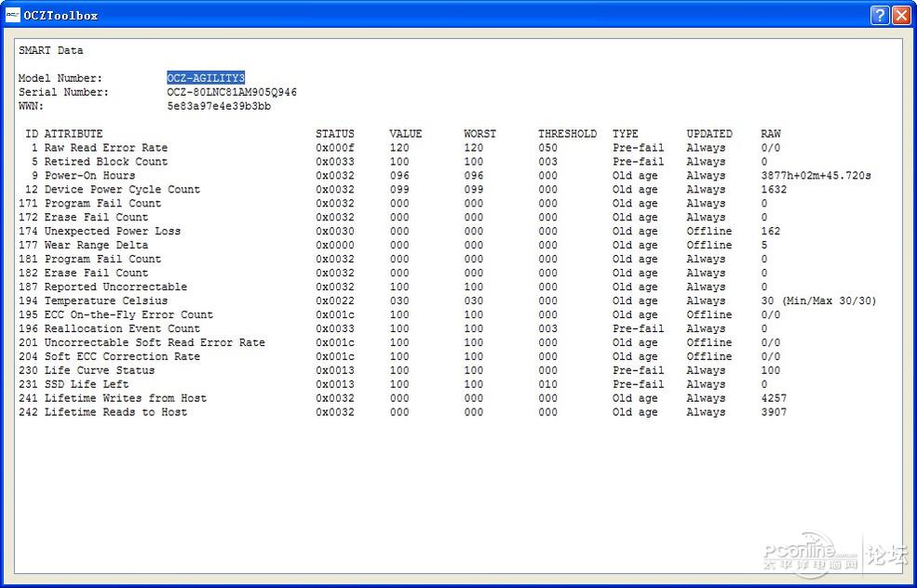The height and width of the screenshot is (588, 917).
Task: Click raw value 3907 for lifetime reads
Action: point(774,413)
